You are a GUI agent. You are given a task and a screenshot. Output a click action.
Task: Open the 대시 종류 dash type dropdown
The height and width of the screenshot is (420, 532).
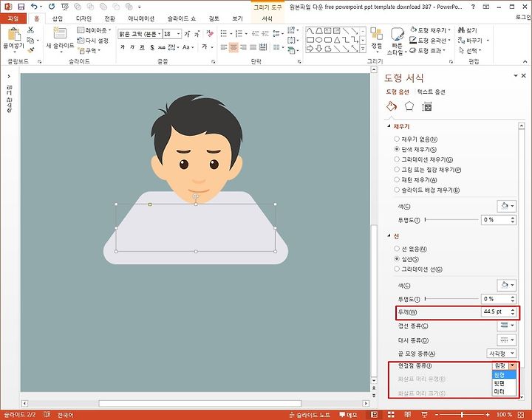(x=507, y=340)
